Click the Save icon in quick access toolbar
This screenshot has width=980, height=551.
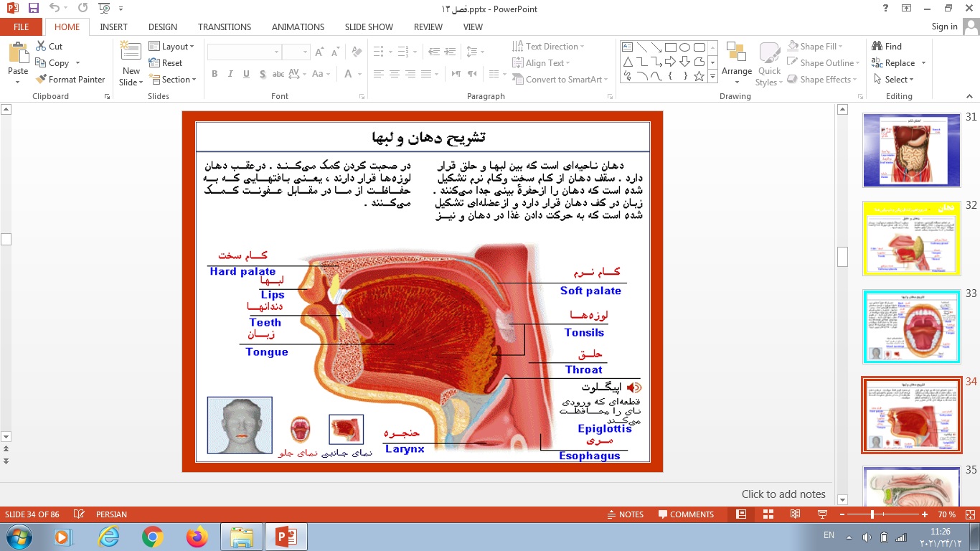coord(34,9)
